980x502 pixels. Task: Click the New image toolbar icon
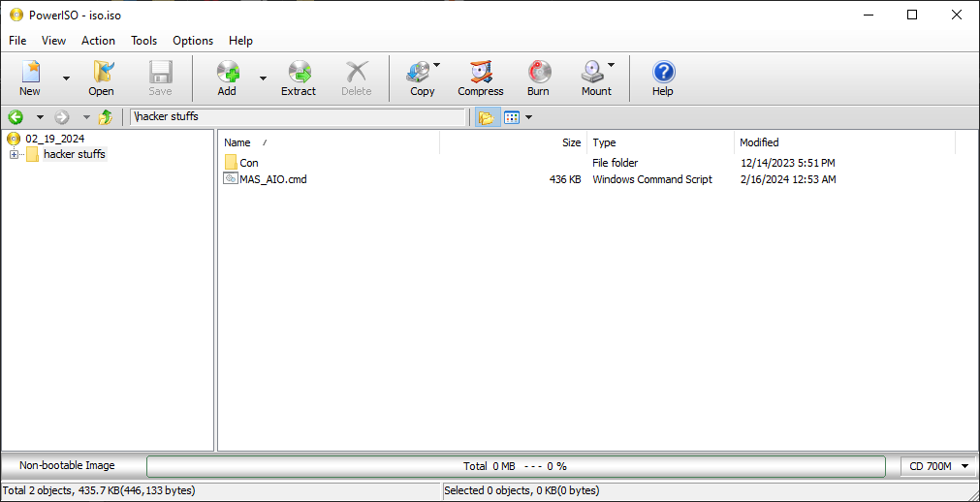coord(29,78)
